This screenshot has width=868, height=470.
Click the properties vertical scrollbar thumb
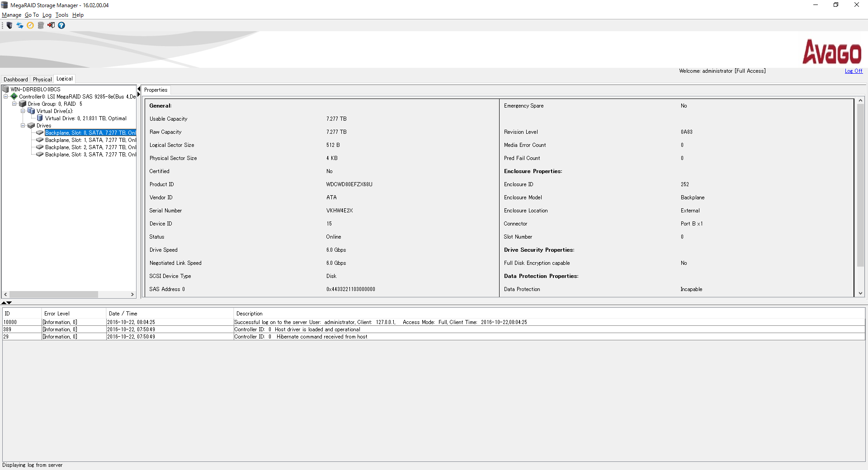click(x=860, y=185)
